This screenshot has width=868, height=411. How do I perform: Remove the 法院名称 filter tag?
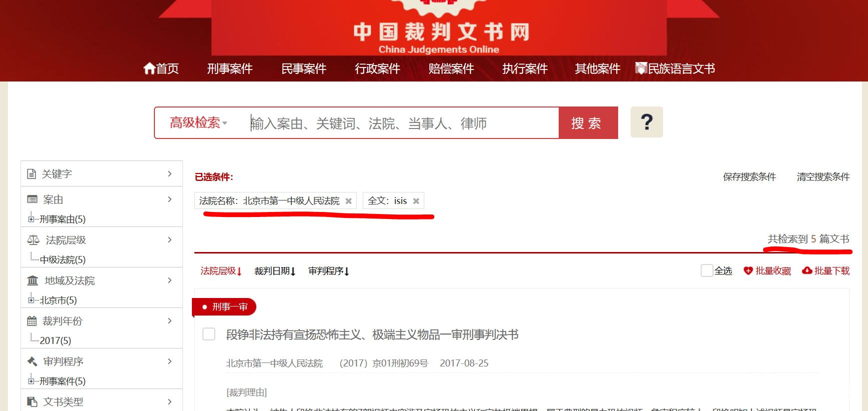pos(349,201)
